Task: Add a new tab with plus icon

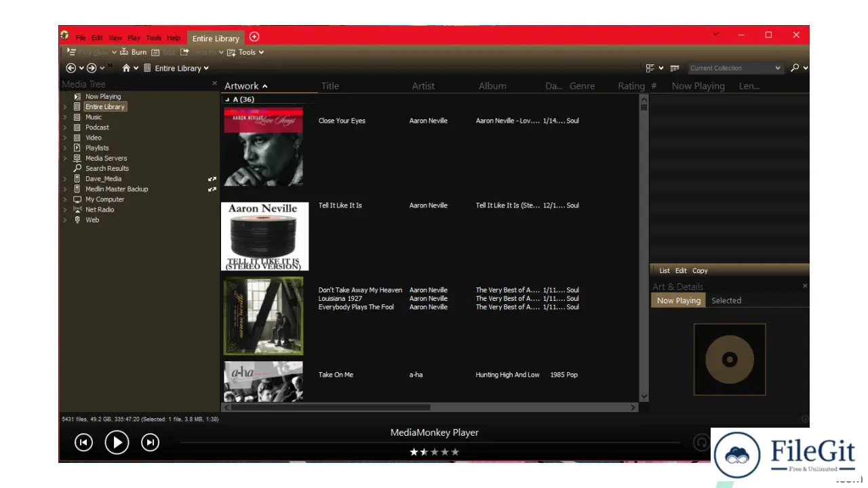Action: point(254,37)
